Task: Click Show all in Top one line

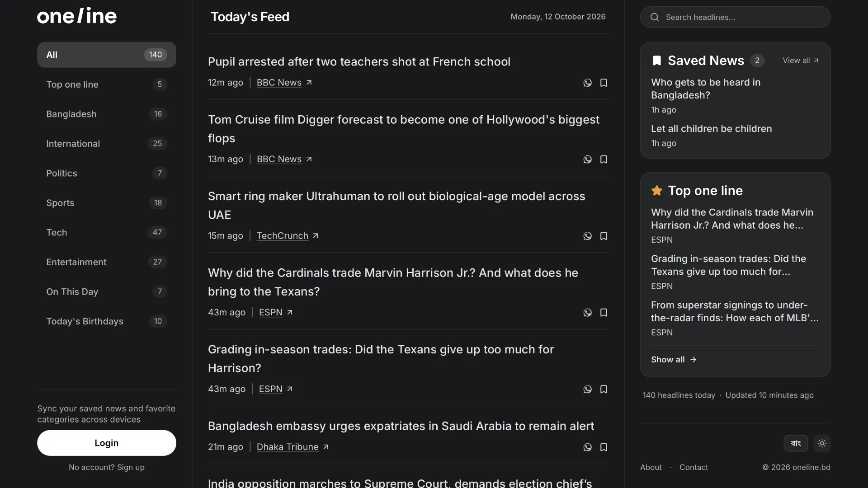Action: 674,360
